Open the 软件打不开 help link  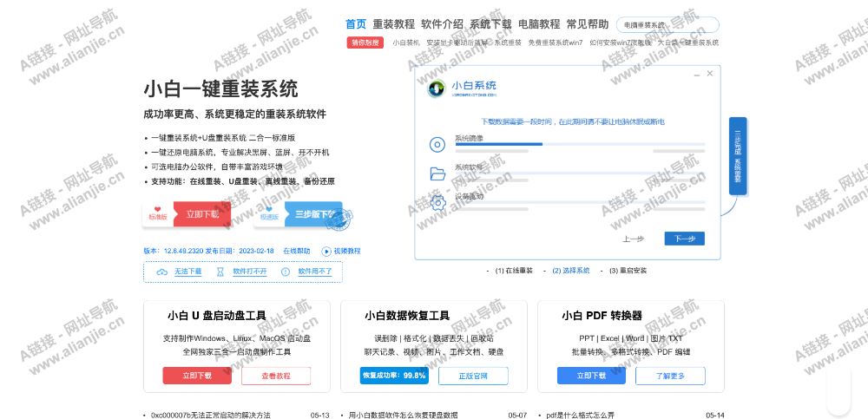point(250,272)
